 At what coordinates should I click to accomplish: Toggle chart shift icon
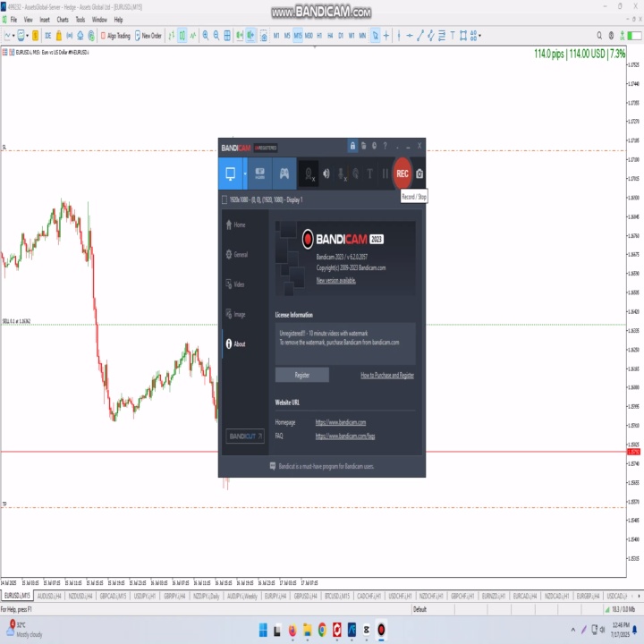250,36
